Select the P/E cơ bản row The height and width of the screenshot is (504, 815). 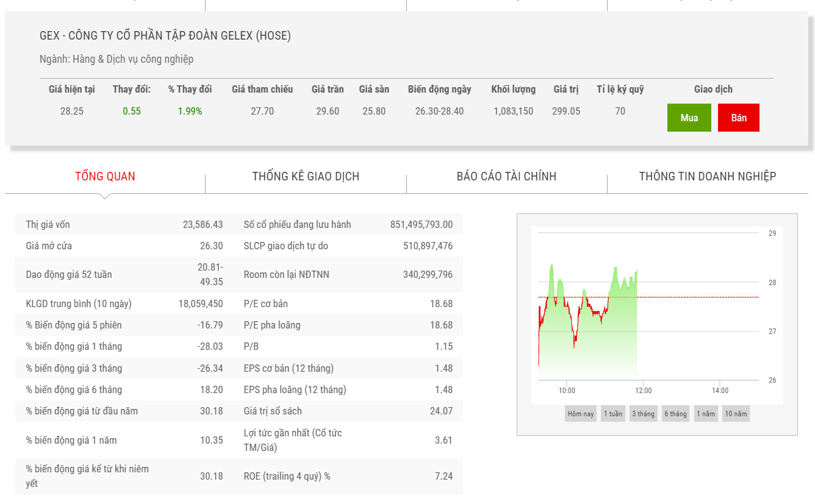[348, 303]
